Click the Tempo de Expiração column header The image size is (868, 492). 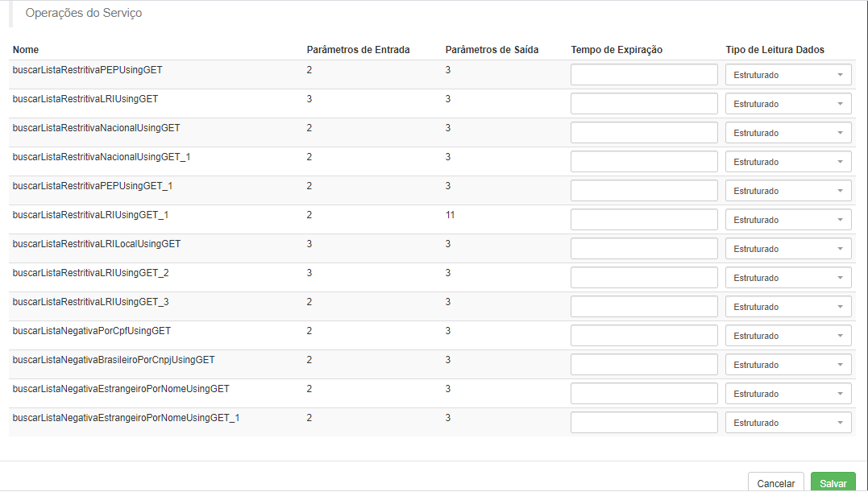point(617,50)
